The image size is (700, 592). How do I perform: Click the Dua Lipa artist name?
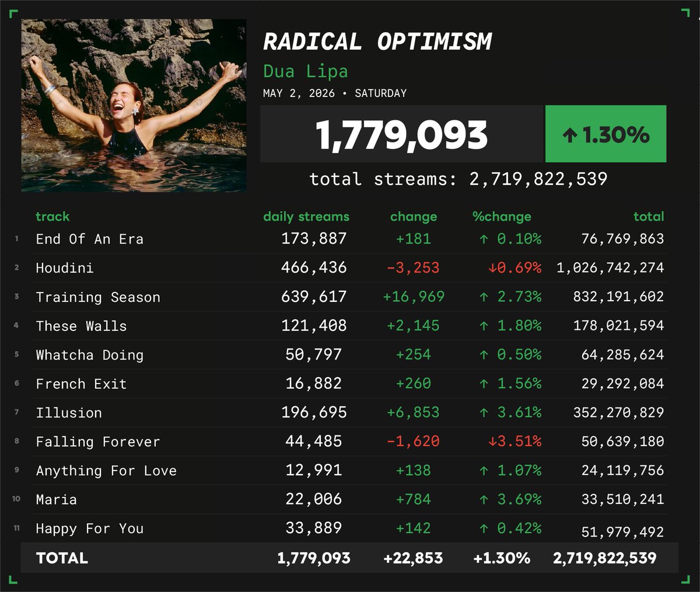pos(306,71)
